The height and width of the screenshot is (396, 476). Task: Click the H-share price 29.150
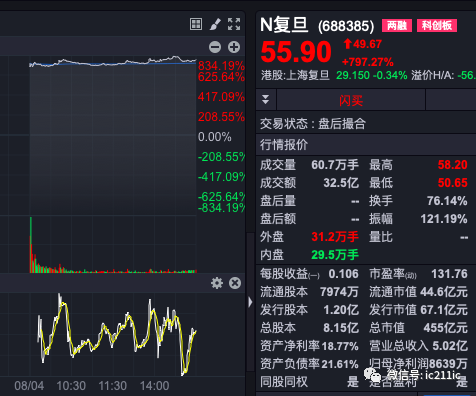[x=353, y=75]
